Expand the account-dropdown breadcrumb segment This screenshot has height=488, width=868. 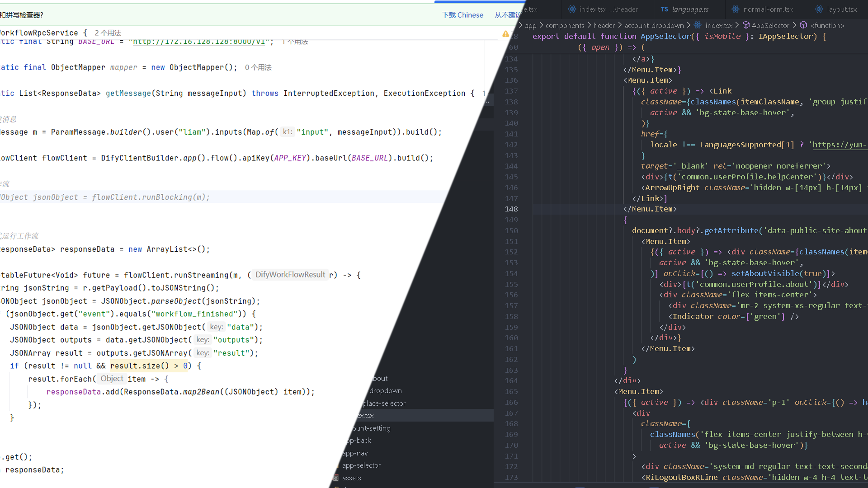654,25
